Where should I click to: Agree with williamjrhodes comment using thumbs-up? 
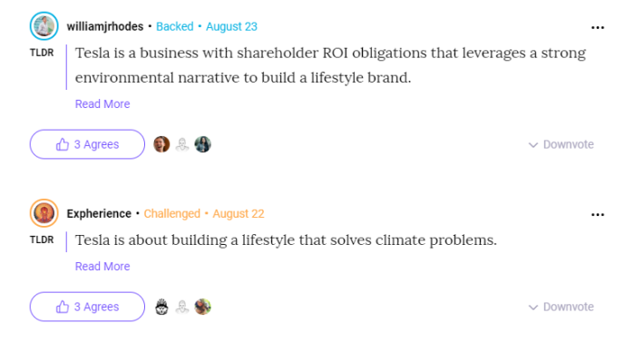point(87,144)
